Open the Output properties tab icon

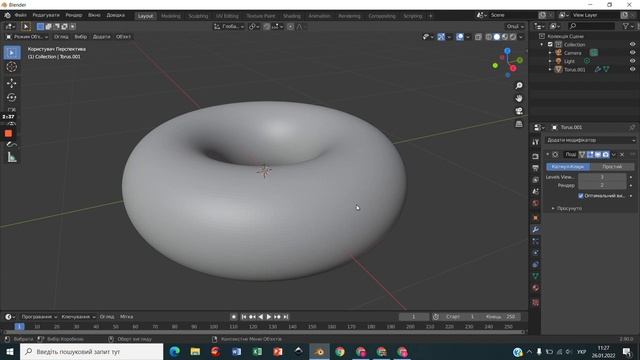pyautogui.click(x=536, y=168)
